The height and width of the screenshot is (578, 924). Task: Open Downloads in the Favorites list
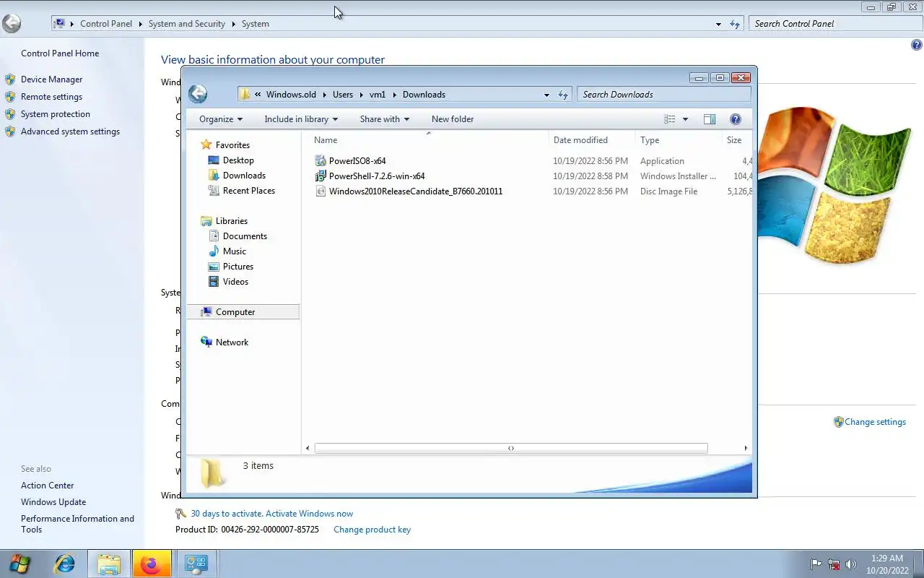pyautogui.click(x=244, y=176)
